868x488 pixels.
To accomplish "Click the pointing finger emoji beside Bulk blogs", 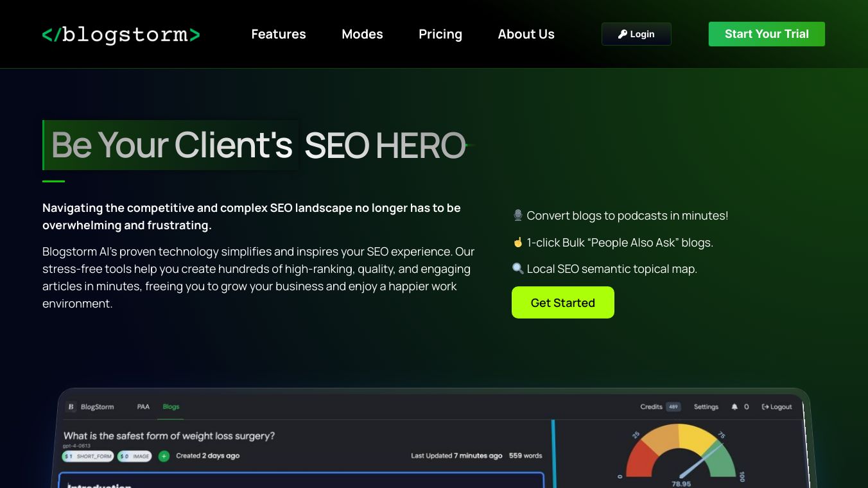I will point(518,243).
